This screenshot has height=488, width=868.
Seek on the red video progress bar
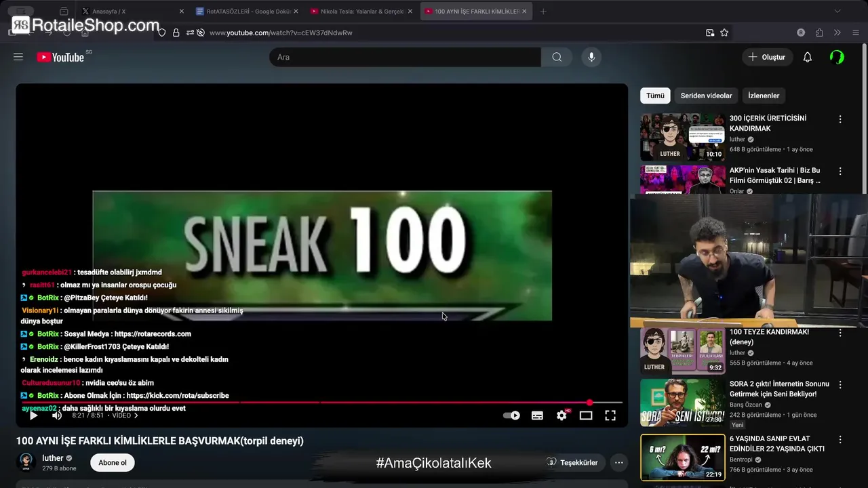(322, 403)
